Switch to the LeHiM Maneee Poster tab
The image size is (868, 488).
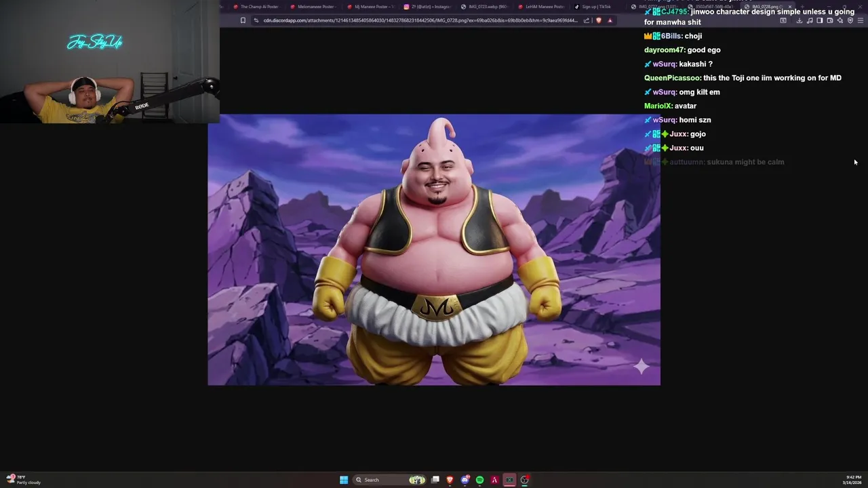tap(541, 7)
